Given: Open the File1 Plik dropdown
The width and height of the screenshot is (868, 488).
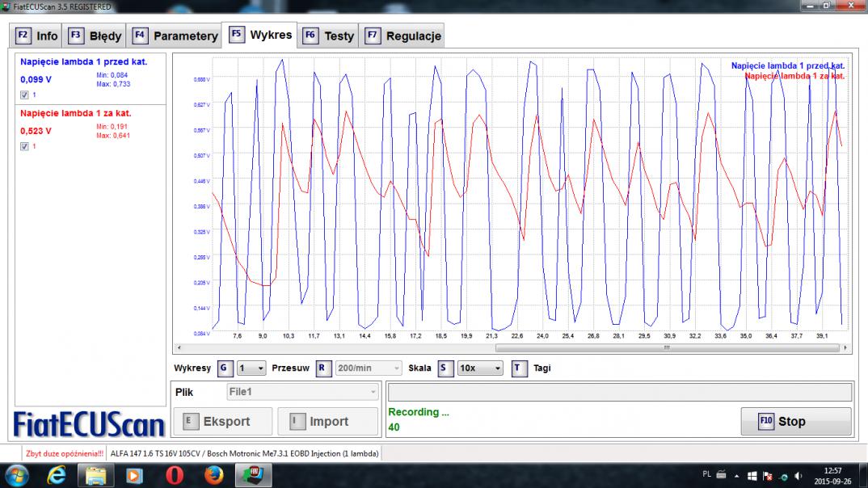Looking at the screenshot, I should coord(303,392).
